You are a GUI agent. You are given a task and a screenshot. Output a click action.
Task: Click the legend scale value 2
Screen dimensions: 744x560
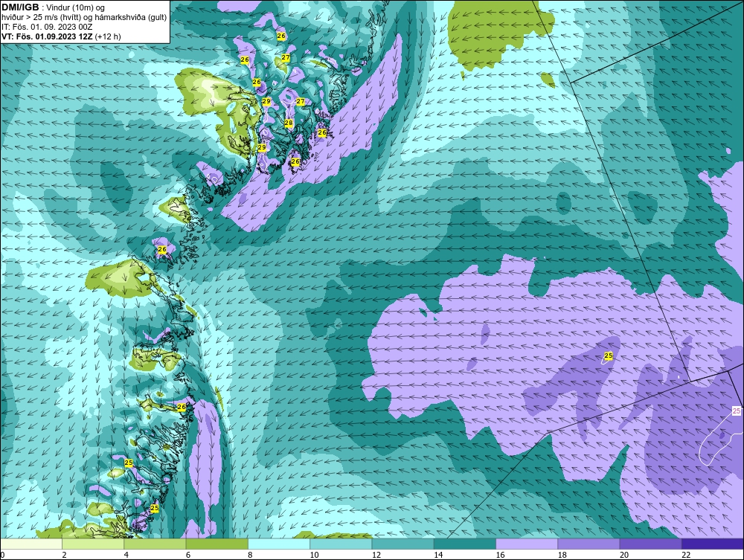click(x=64, y=555)
